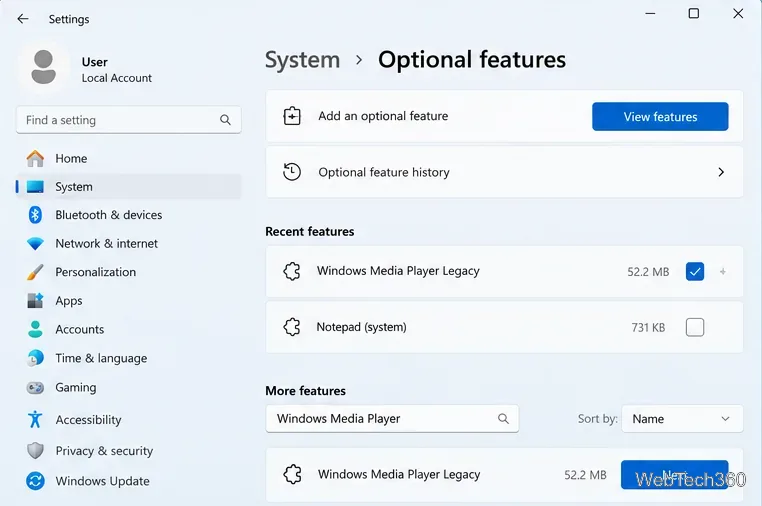Click the Gaming controller icon
The image size is (762, 506).
(x=35, y=387)
